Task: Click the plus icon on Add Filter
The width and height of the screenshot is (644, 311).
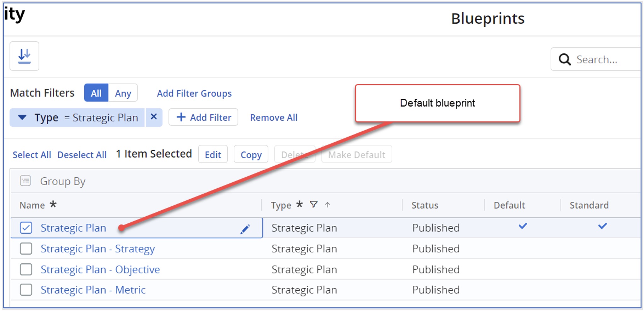Action: (181, 117)
